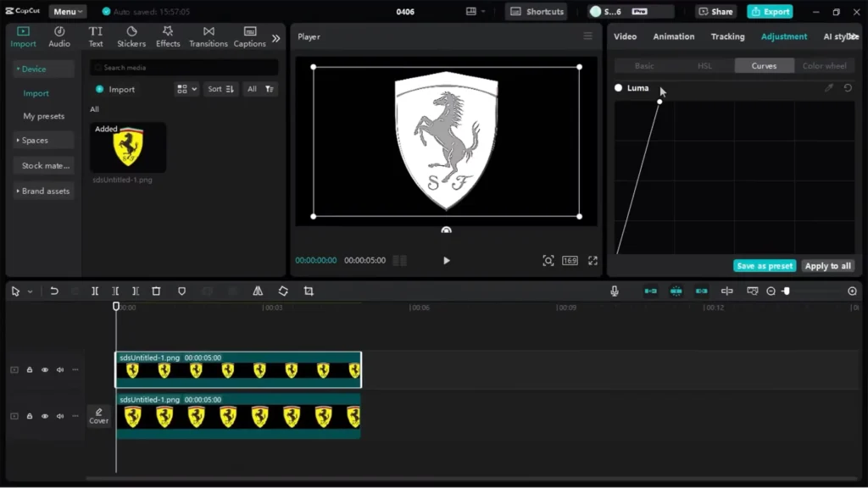Mute the bottom track audio

(60, 416)
